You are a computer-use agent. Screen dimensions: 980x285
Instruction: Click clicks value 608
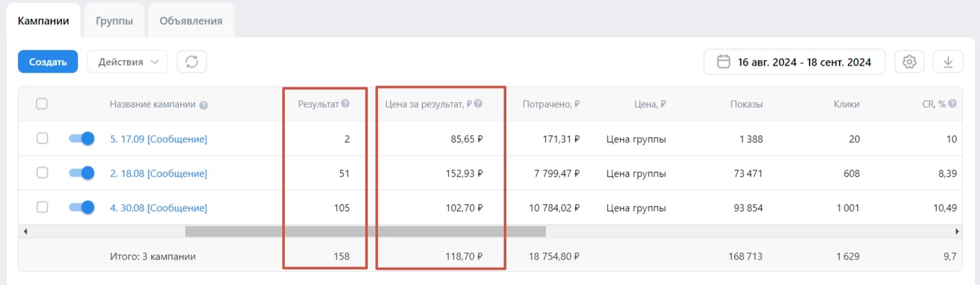[851, 173]
